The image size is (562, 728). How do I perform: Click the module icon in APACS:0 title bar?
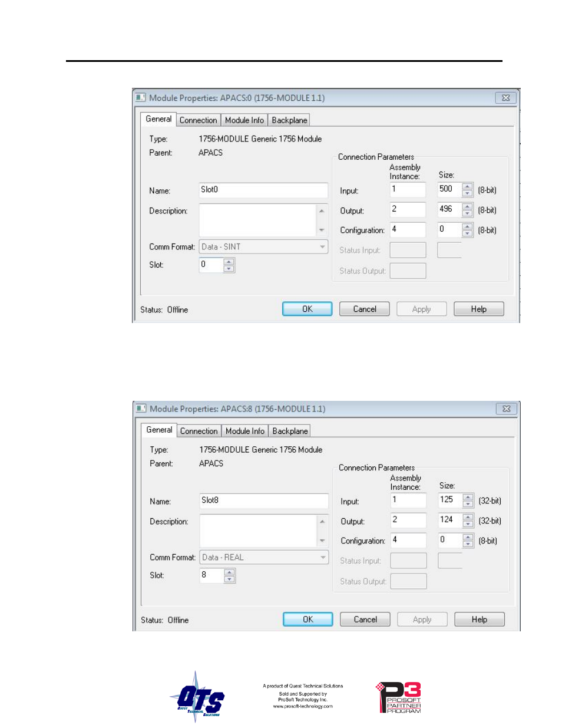click(x=141, y=97)
